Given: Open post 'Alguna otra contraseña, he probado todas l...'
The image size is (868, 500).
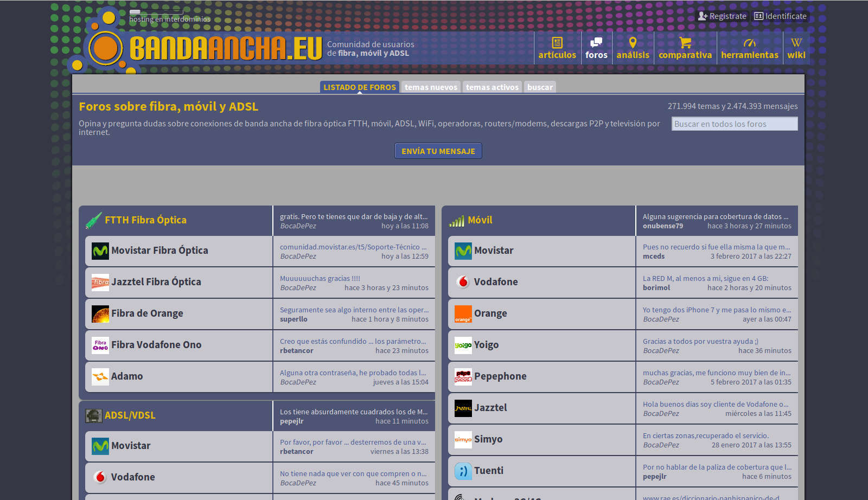Looking at the screenshot, I should click(353, 373).
